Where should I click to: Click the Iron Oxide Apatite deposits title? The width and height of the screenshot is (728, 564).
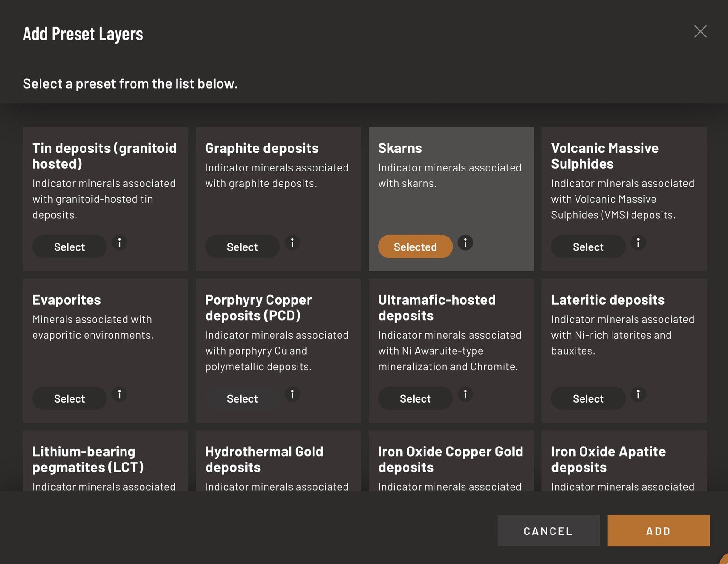pyautogui.click(x=608, y=459)
